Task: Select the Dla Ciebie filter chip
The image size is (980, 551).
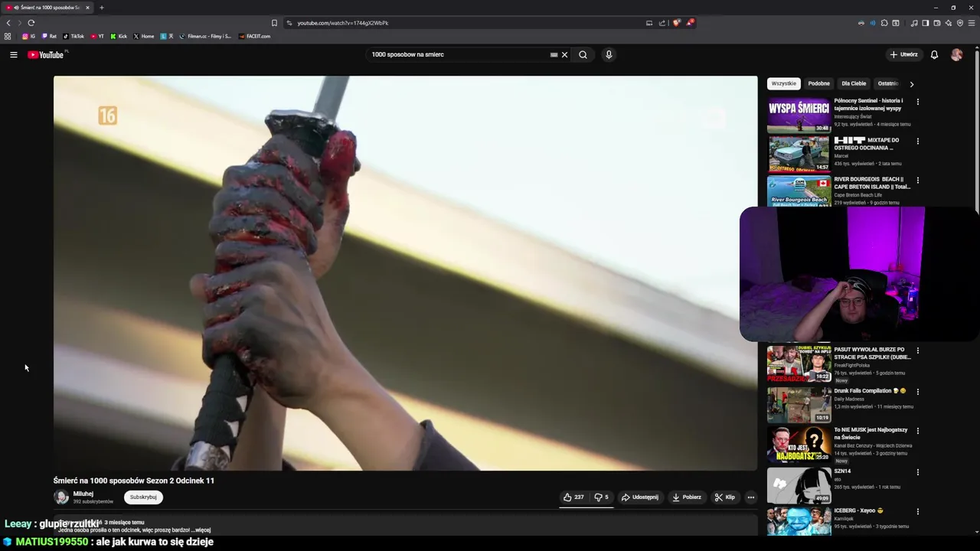Action: coord(854,83)
